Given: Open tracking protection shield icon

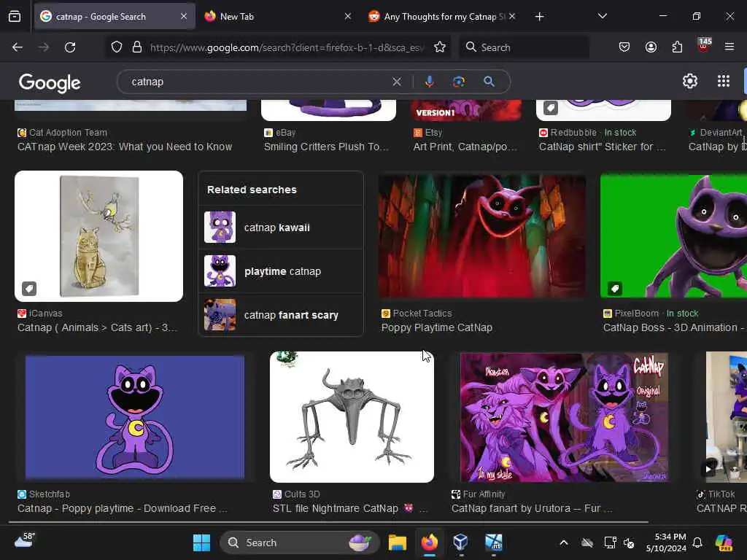Looking at the screenshot, I should (117, 47).
